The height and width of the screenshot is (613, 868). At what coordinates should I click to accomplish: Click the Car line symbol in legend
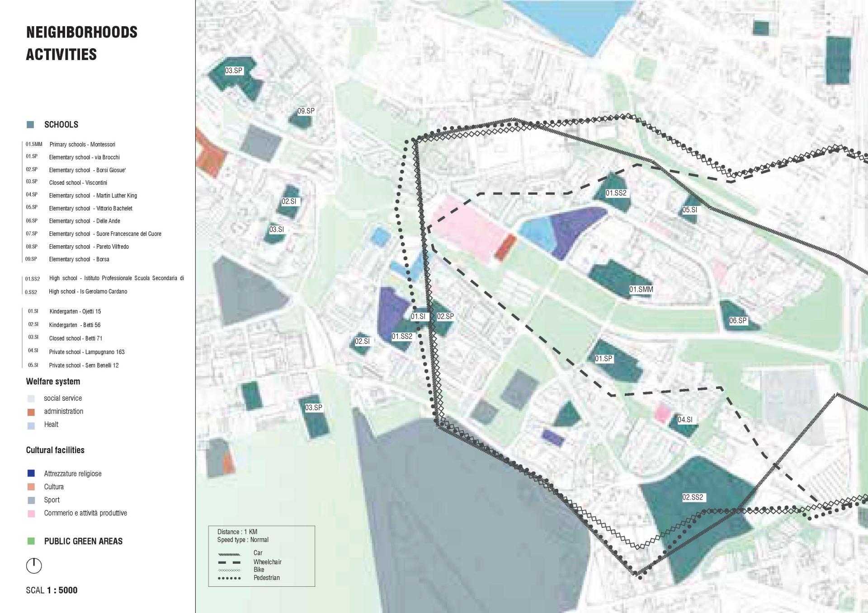[x=229, y=554]
